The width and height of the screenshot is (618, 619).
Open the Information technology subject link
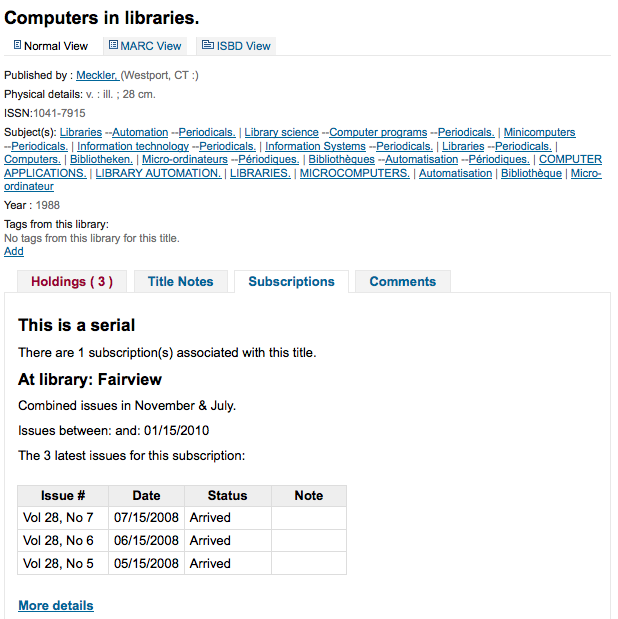[133, 146]
